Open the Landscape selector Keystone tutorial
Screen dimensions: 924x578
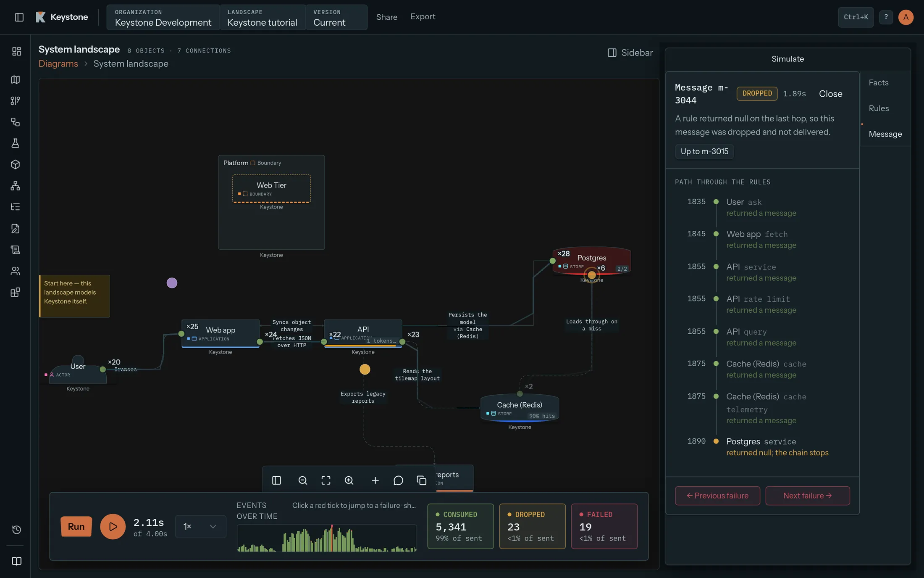pos(262,18)
